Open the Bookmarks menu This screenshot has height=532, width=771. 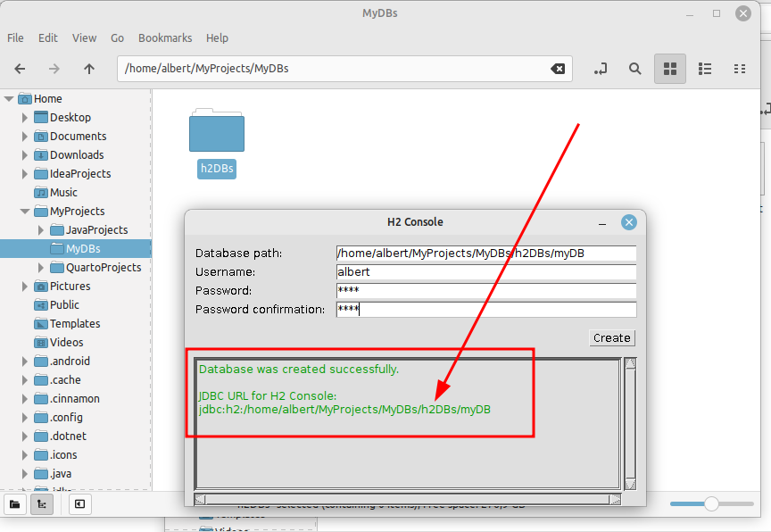point(165,37)
